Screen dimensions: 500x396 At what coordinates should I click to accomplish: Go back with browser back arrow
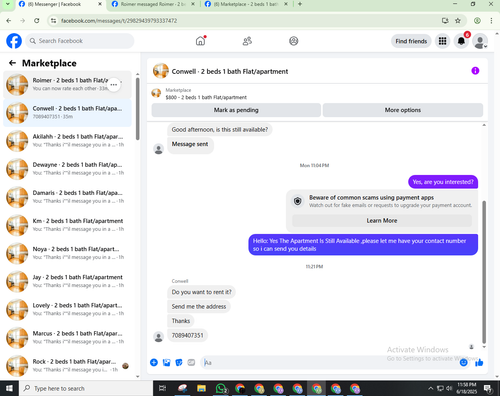[x=9, y=21]
